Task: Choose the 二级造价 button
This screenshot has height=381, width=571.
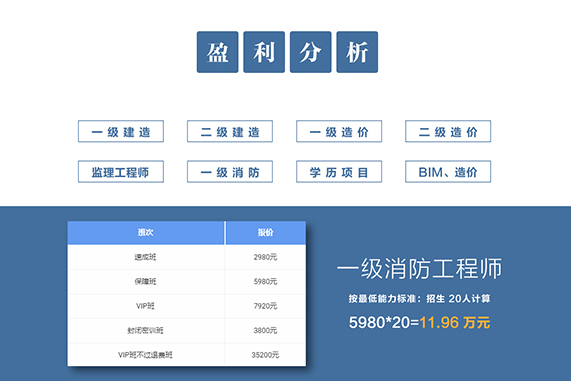Action: tap(448, 131)
